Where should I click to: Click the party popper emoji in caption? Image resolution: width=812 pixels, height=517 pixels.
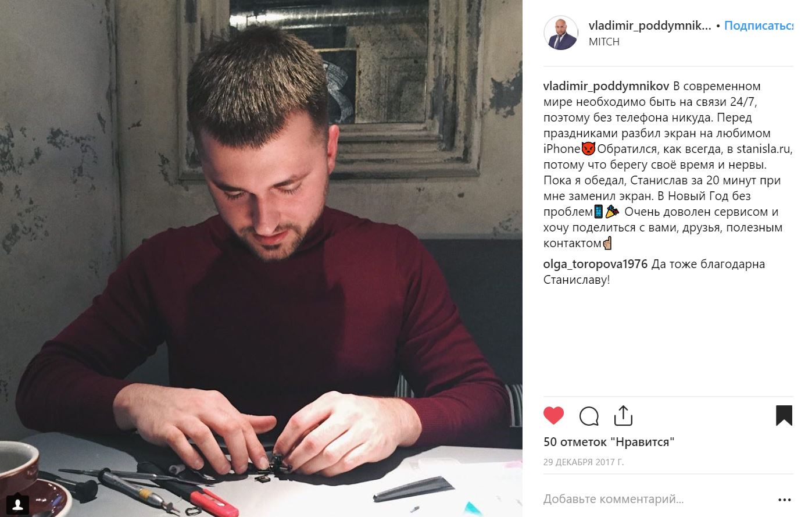(613, 212)
